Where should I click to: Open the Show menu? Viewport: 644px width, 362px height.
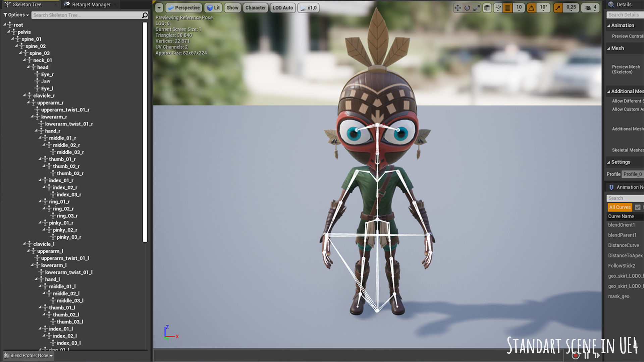(x=232, y=8)
